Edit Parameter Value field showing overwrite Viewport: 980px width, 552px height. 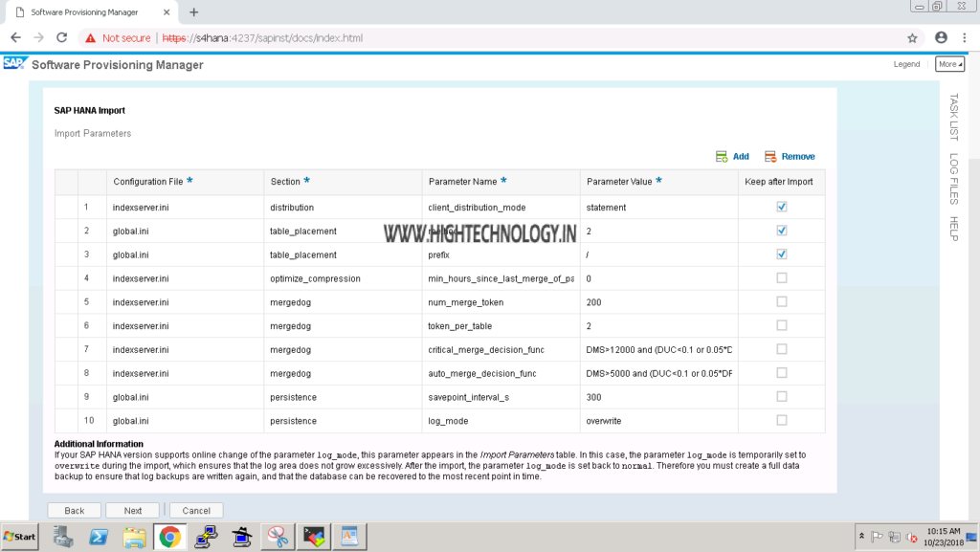[x=658, y=421]
